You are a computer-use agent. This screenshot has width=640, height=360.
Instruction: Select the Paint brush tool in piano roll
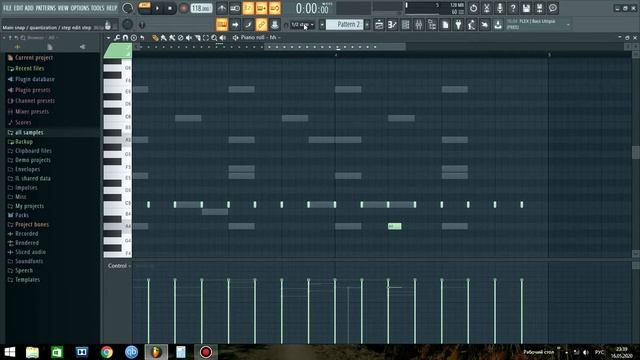[x=164, y=38]
